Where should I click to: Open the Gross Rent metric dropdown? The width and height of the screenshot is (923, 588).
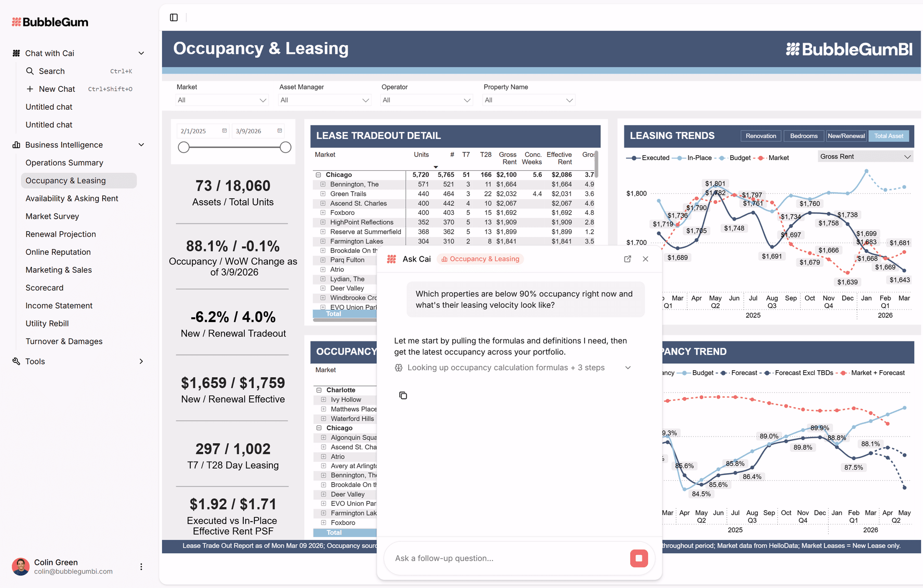[x=865, y=156]
